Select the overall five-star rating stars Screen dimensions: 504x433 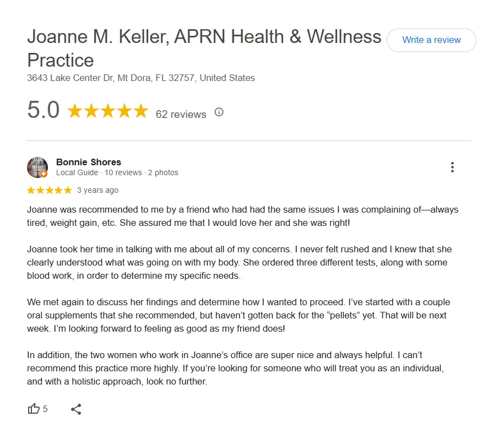tap(107, 111)
